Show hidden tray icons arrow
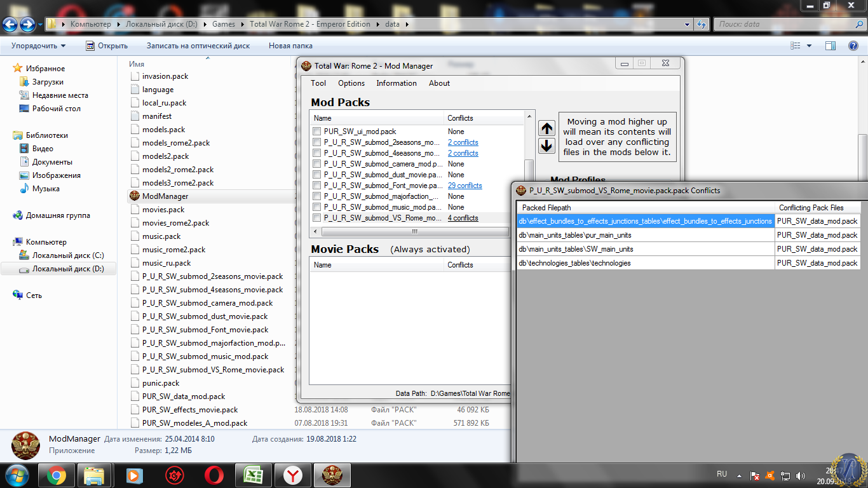This screenshot has width=868, height=488. 739,475
